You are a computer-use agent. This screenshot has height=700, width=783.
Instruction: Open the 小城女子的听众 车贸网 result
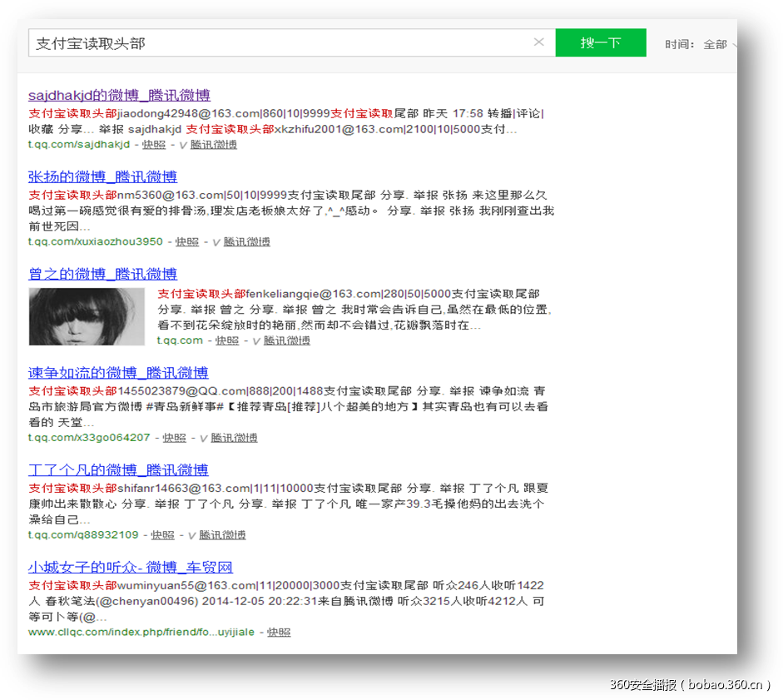pos(131,567)
